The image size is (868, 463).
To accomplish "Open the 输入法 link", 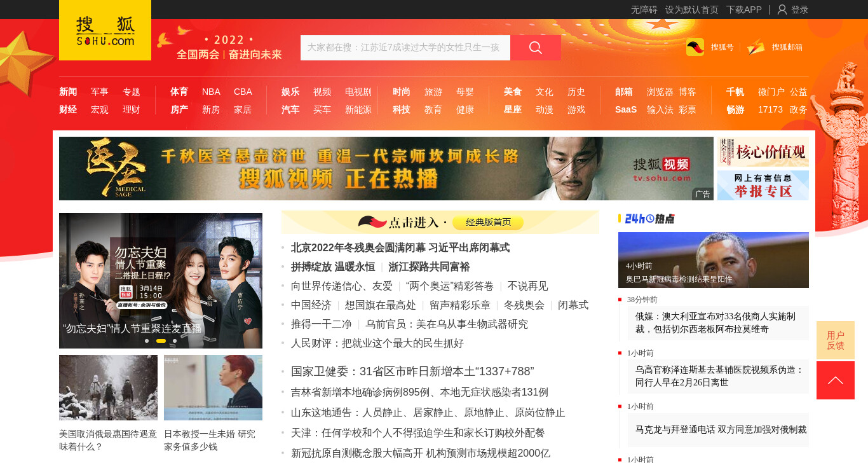I will (x=660, y=109).
